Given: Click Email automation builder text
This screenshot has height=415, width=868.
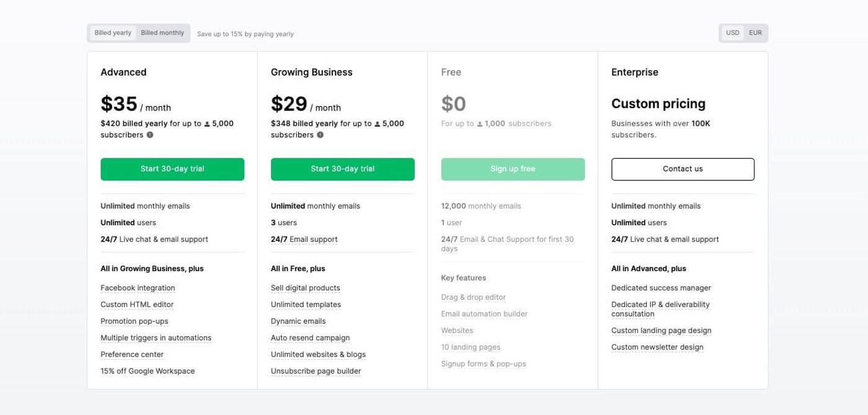Looking at the screenshot, I should coord(484,314).
